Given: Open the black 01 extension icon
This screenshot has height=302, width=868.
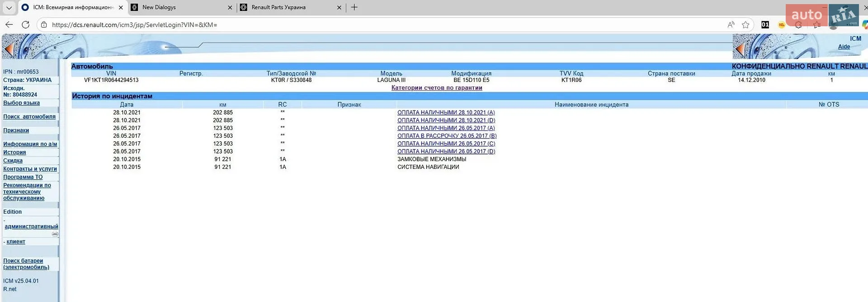Looking at the screenshot, I should point(765,24).
